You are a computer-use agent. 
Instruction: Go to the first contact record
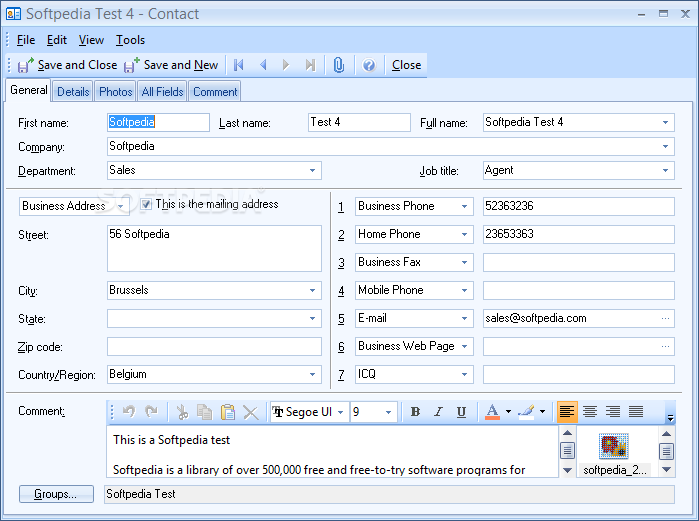tap(239, 65)
